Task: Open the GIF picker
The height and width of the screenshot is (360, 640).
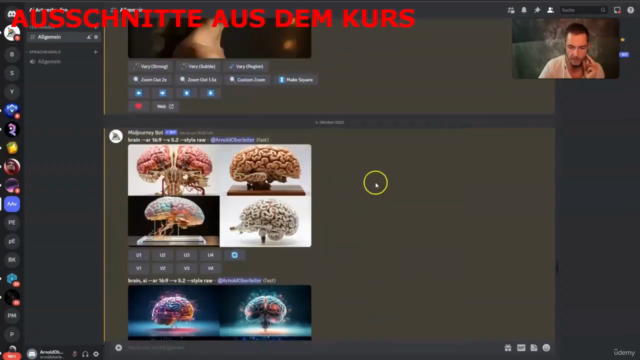Action: pyautogui.click(x=521, y=348)
